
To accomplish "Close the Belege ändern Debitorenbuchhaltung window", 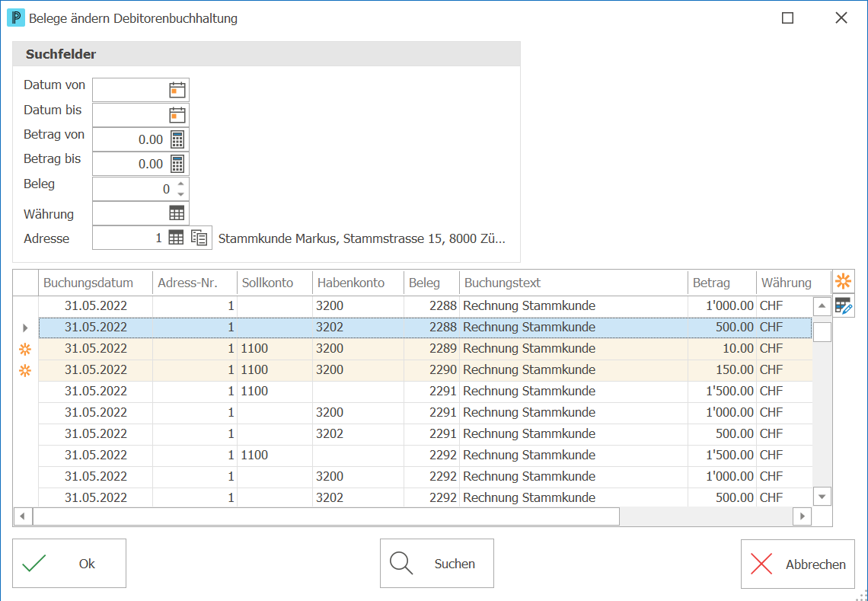I will (841, 18).
